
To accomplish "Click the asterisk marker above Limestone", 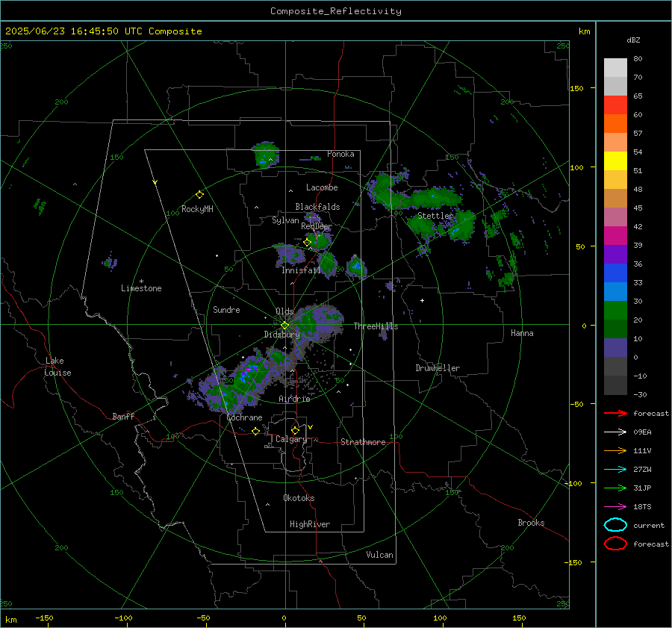I will coord(141,282).
